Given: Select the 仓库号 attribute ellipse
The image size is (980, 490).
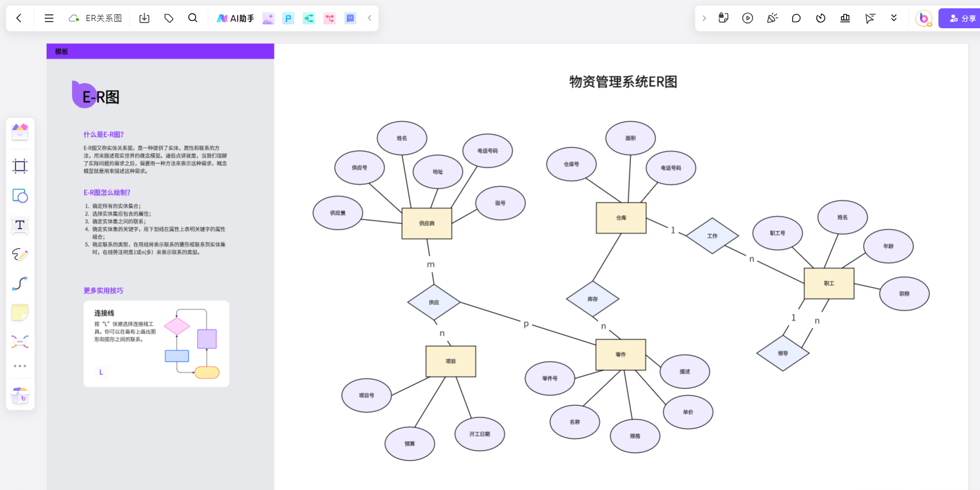Looking at the screenshot, I should click(x=572, y=164).
